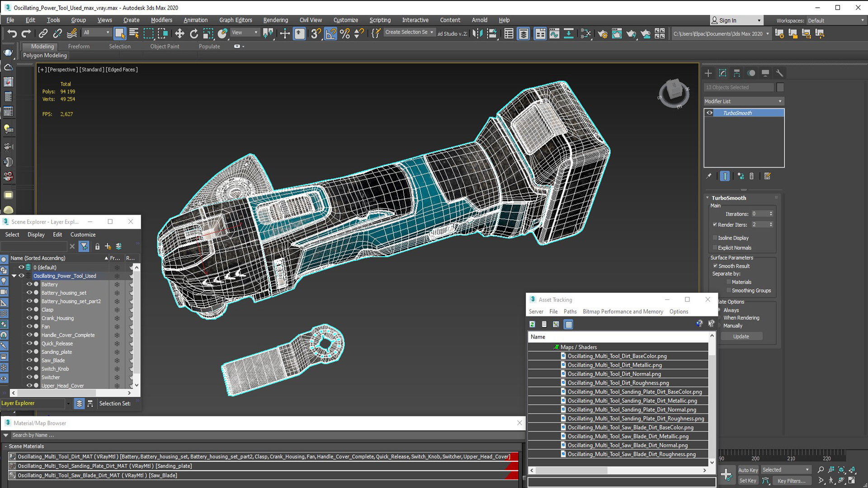Click the Pin Stack icon

(709, 176)
